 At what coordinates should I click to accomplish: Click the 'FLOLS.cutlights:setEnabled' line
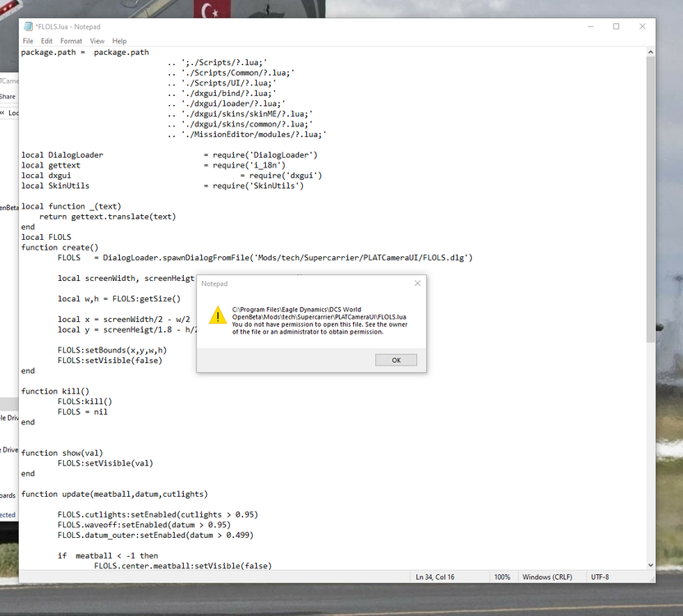pyautogui.click(x=158, y=514)
